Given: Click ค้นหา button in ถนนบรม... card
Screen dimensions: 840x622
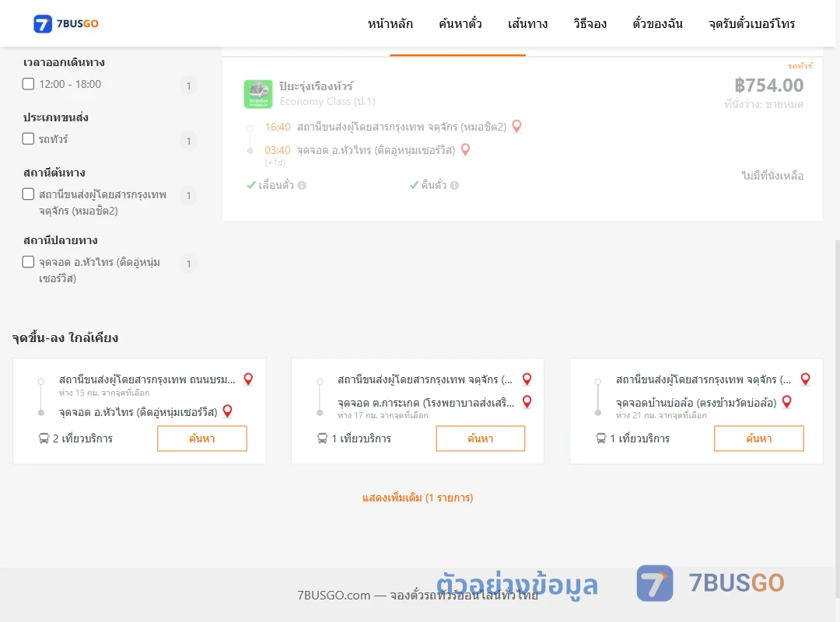Looking at the screenshot, I should point(202,439).
